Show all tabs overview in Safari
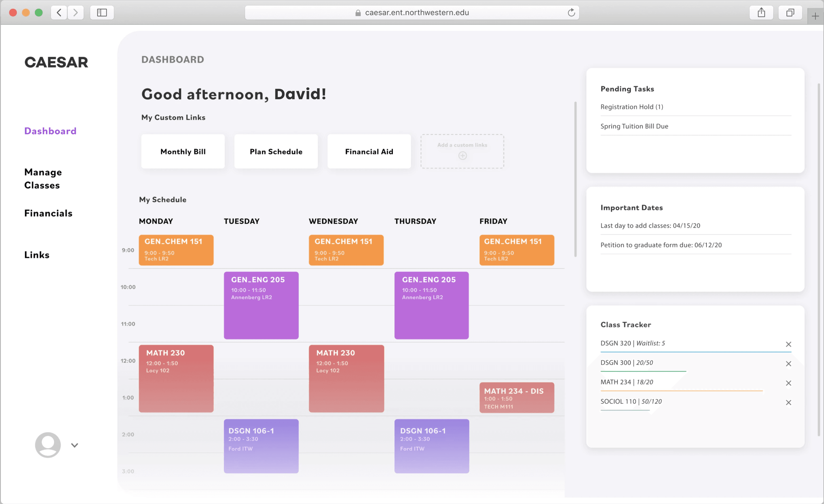Screen dimensions: 824x504 point(790,13)
